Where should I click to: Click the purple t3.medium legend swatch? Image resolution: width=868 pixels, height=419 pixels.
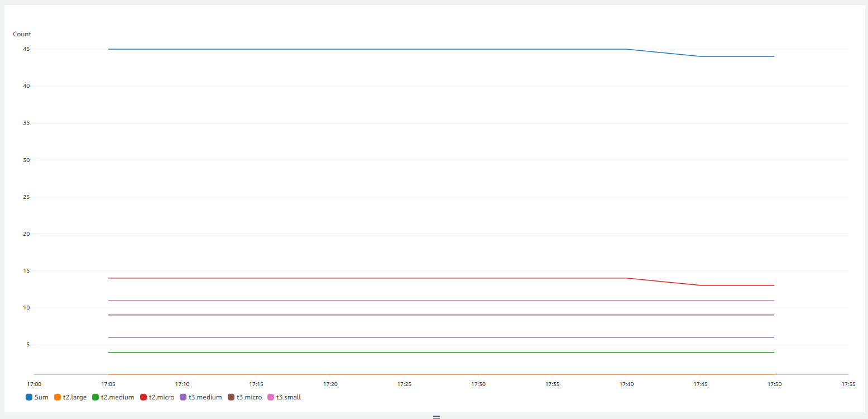point(183,397)
